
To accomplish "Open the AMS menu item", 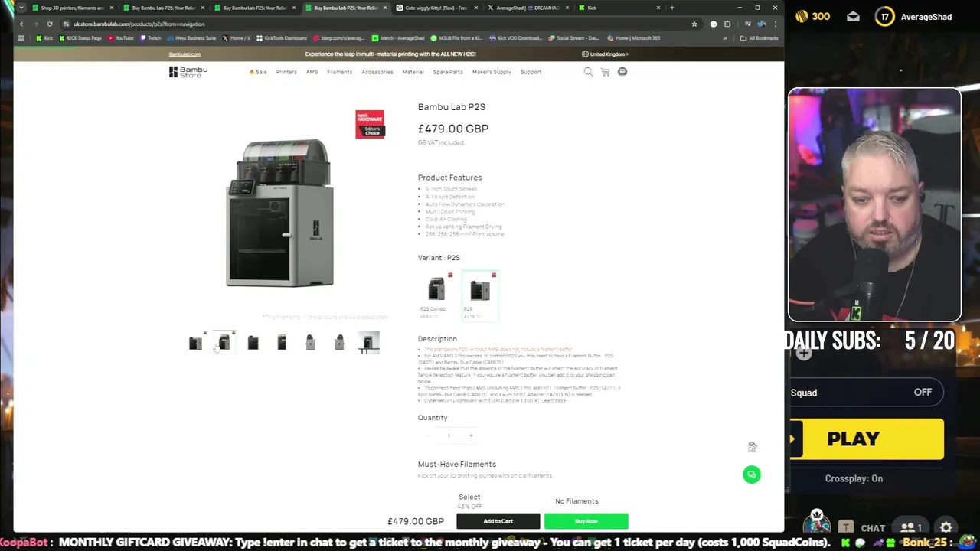I will tap(312, 72).
